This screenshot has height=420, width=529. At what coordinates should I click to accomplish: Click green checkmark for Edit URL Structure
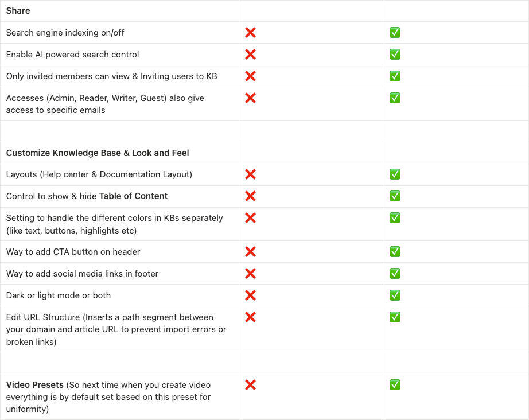[x=395, y=317]
